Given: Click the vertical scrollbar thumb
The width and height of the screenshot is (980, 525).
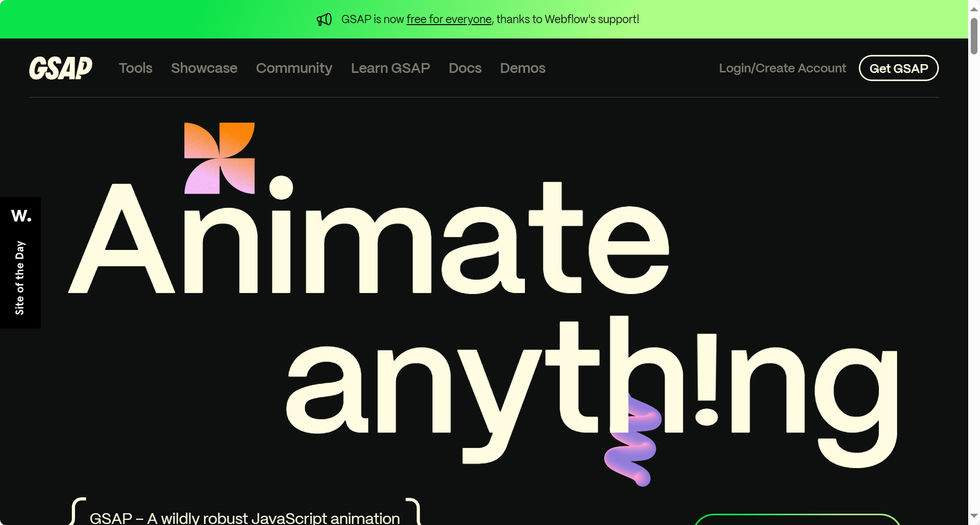Looking at the screenshot, I should click(x=974, y=36).
